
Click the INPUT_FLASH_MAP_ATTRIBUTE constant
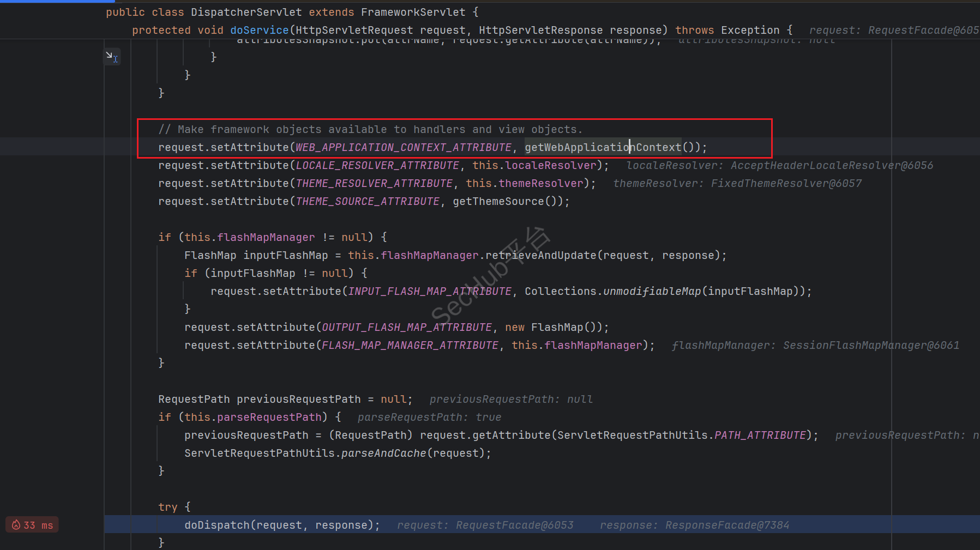[430, 291]
